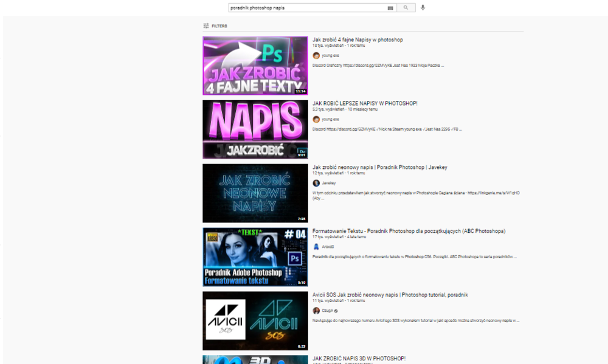Click the Czuga channel avatar
This screenshot has width=608, height=364.
tap(316, 311)
